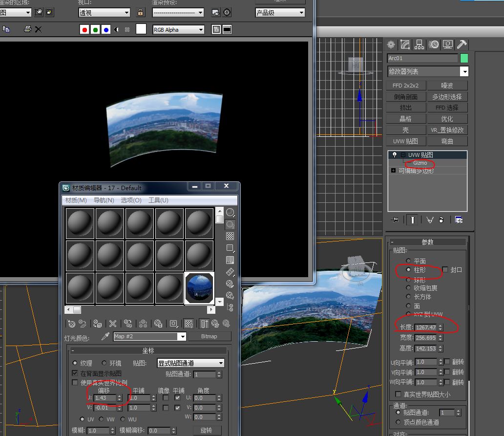Click the clone render window icon
This screenshot has width=504, height=436.
(6, 29)
